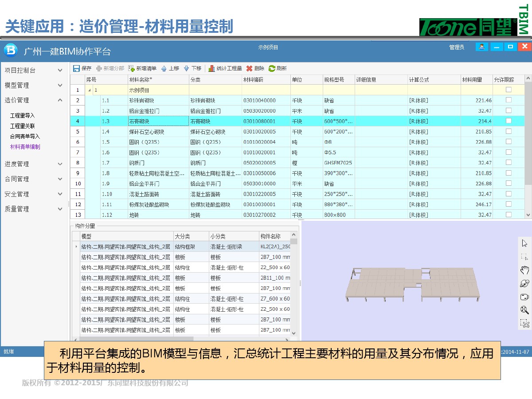Click the 保存 save icon in toolbar
The image size is (532, 399).
click(x=77, y=68)
